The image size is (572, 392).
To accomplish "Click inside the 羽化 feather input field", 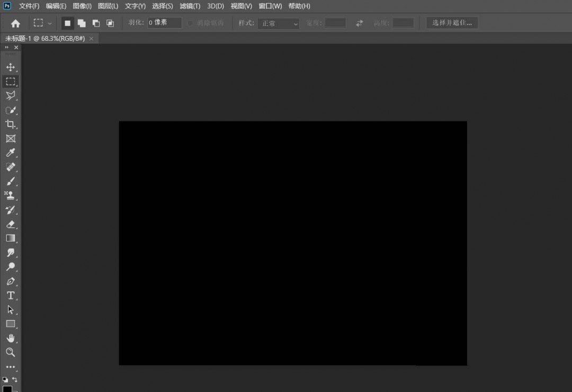I will pos(164,23).
